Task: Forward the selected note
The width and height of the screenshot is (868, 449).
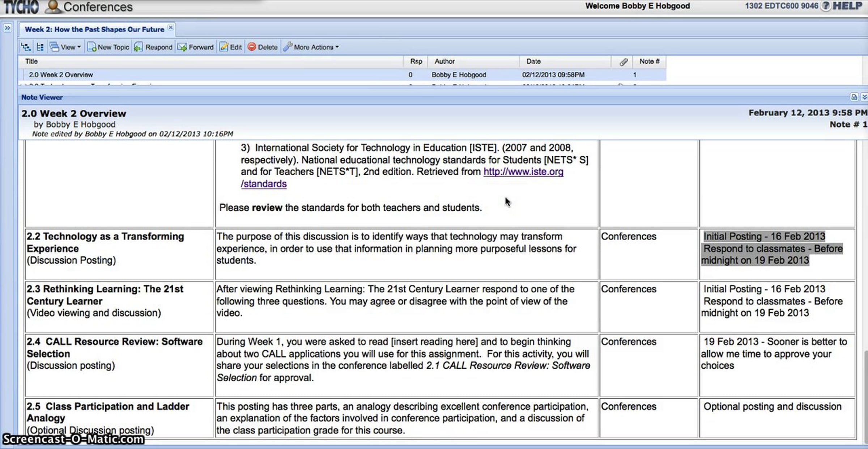Action: coord(196,47)
